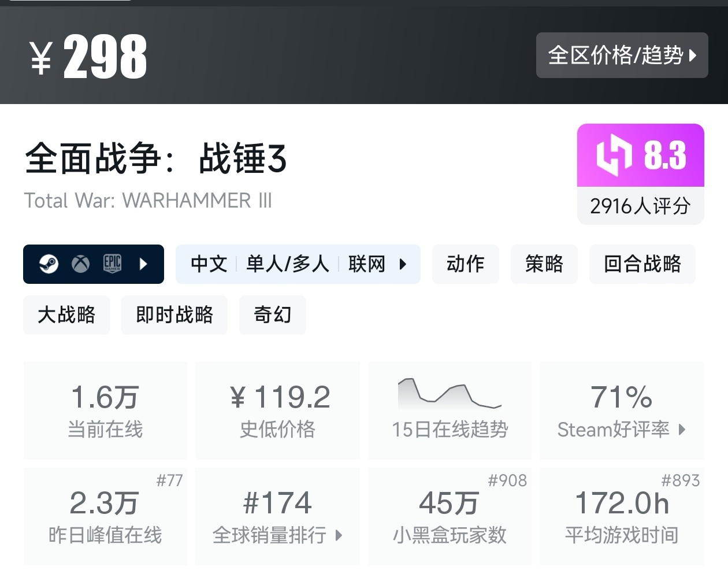Viewport: 728px width, 581px height.
Task: Select the 回合战略 genre tag
Action: pyautogui.click(x=642, y=264)
